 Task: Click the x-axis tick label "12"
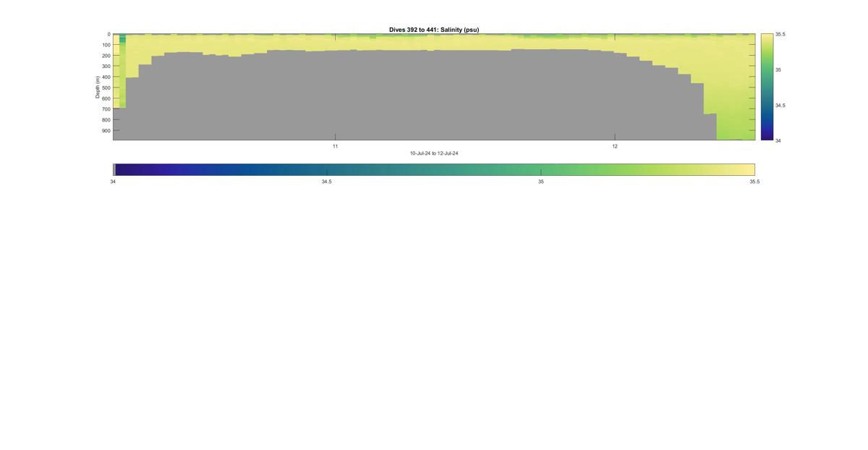tap(615, 146)
